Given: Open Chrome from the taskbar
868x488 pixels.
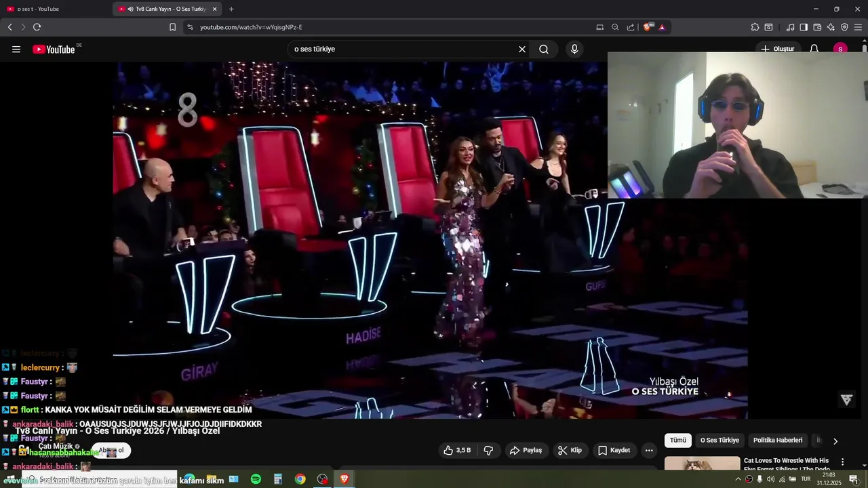Looking at the screenshot, I should [x=300, y=479].
